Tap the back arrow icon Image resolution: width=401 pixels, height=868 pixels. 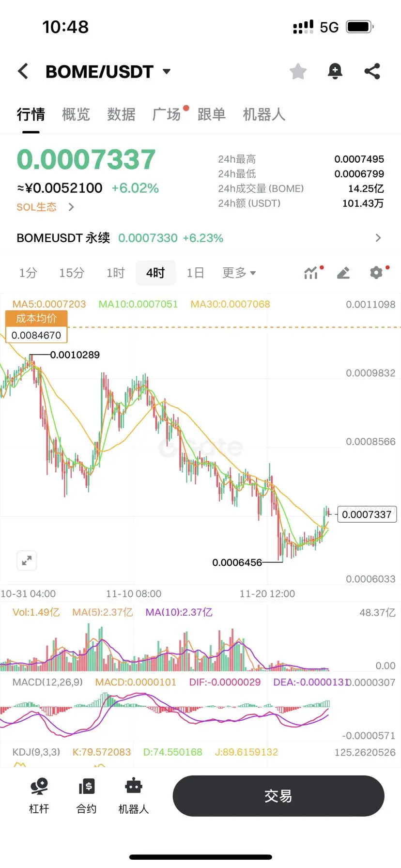point(23,71)
